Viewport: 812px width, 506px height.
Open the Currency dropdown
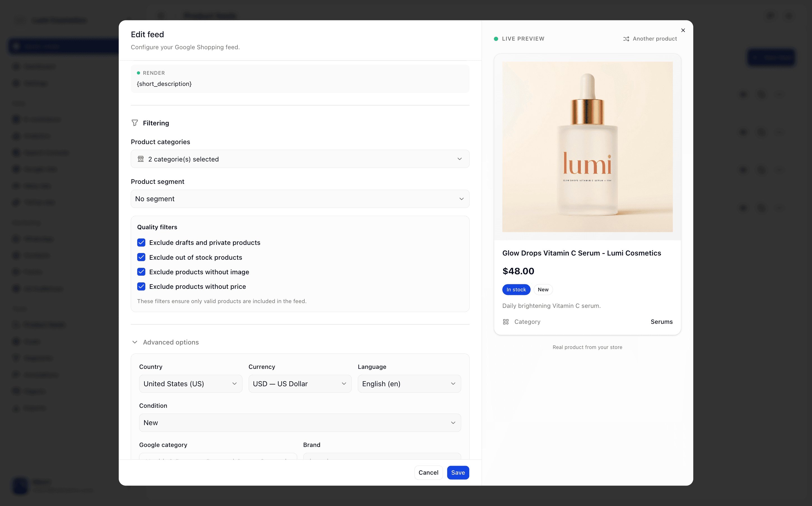[x=300, y=383]
